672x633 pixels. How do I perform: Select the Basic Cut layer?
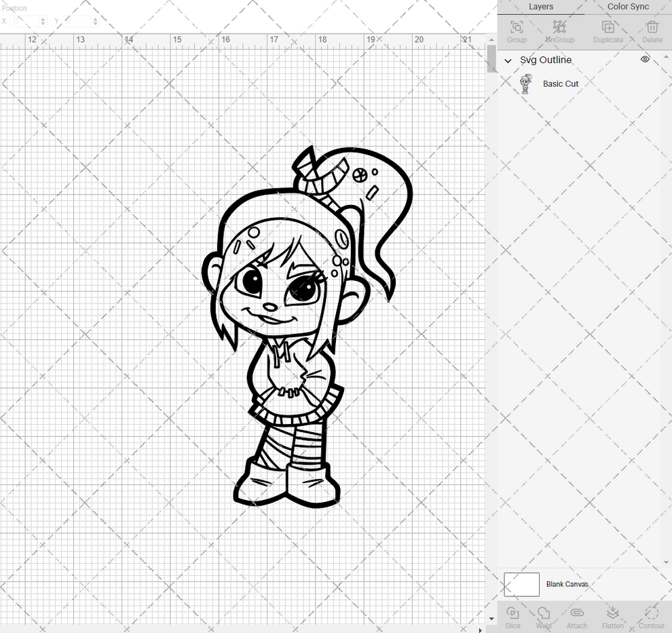(561, 83)
